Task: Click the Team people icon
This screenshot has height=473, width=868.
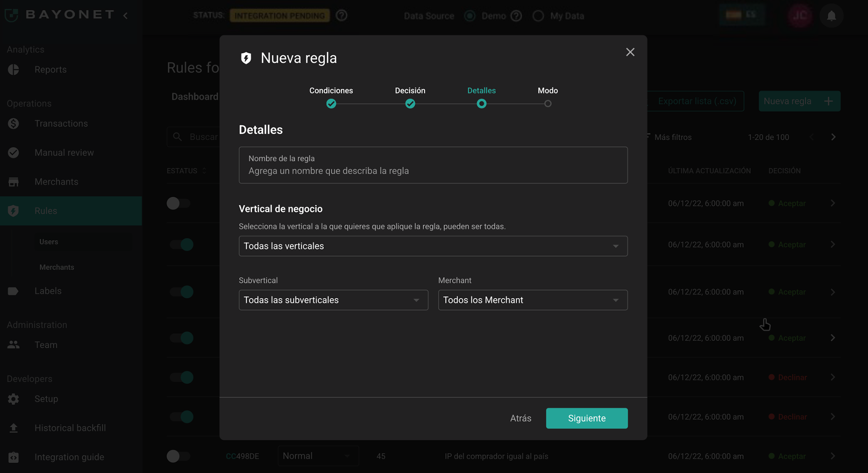Action: click(x=14, y=345)
